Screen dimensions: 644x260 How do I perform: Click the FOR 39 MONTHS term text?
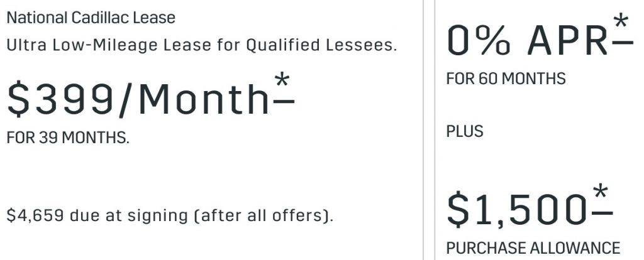pos(68,138)
